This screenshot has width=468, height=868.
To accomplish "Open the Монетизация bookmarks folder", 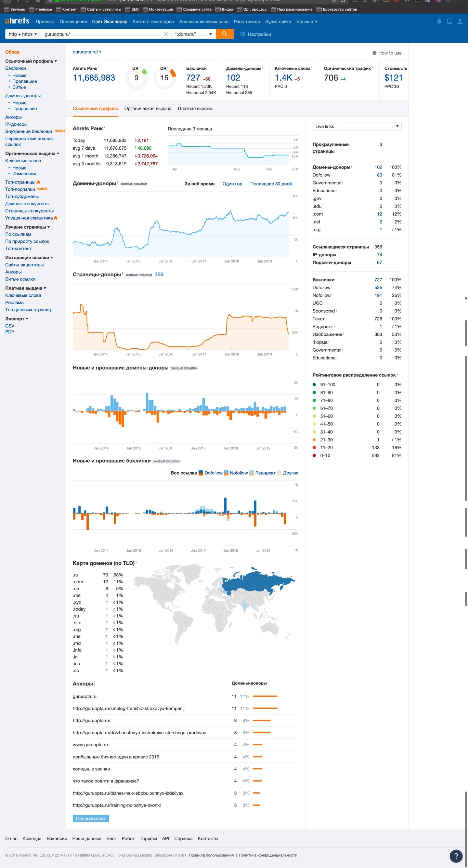I will coord(158,9).
